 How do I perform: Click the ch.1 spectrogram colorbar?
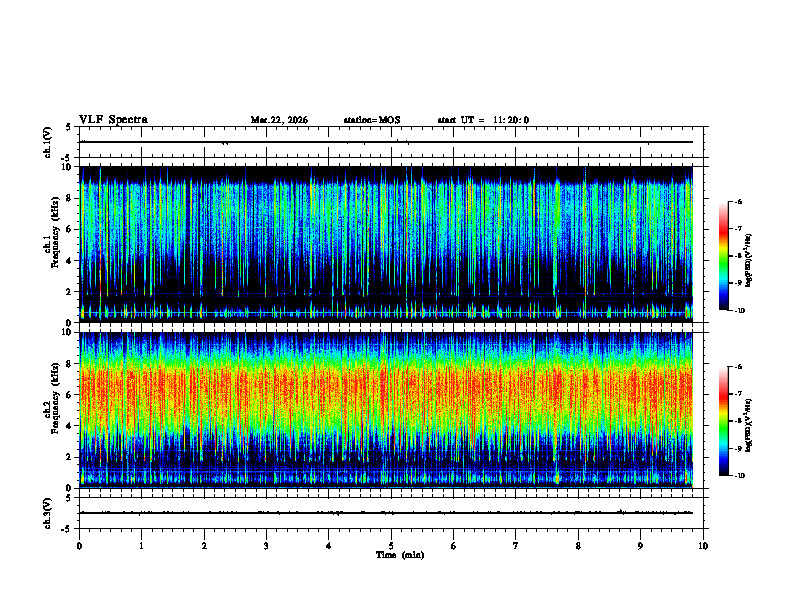[x=723, y=256]
